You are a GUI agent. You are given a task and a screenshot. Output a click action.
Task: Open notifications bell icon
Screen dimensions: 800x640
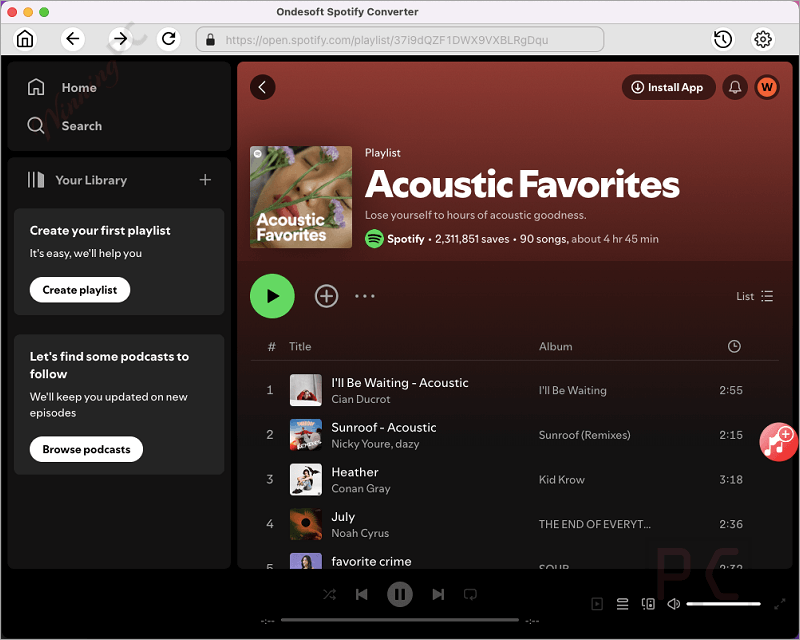[735, 87]
